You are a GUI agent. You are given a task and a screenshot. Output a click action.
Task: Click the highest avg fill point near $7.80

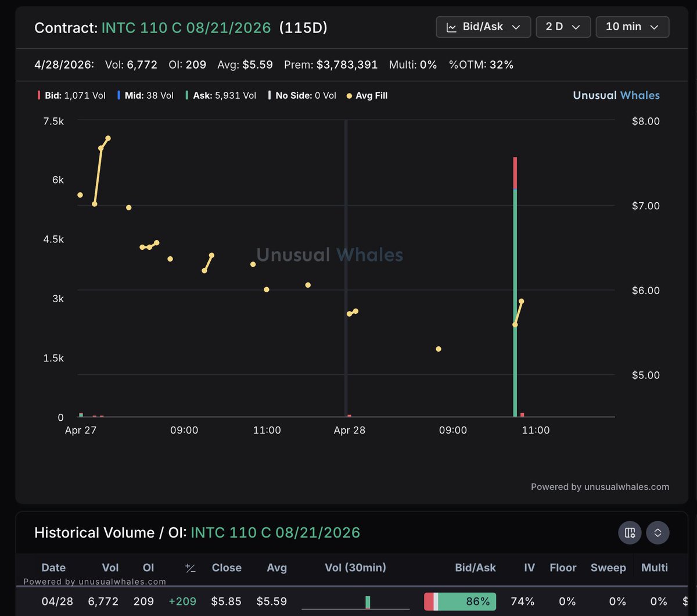[108, 138]
